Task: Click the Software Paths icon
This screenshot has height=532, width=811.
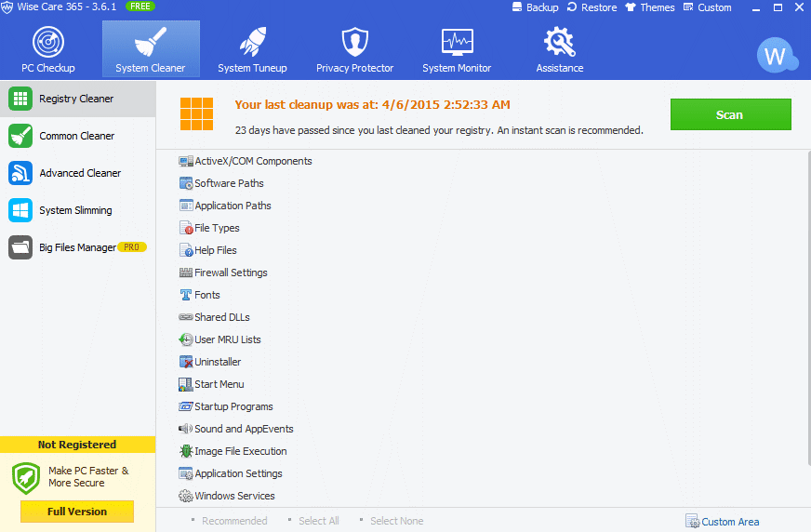Action: click(186, 183)
